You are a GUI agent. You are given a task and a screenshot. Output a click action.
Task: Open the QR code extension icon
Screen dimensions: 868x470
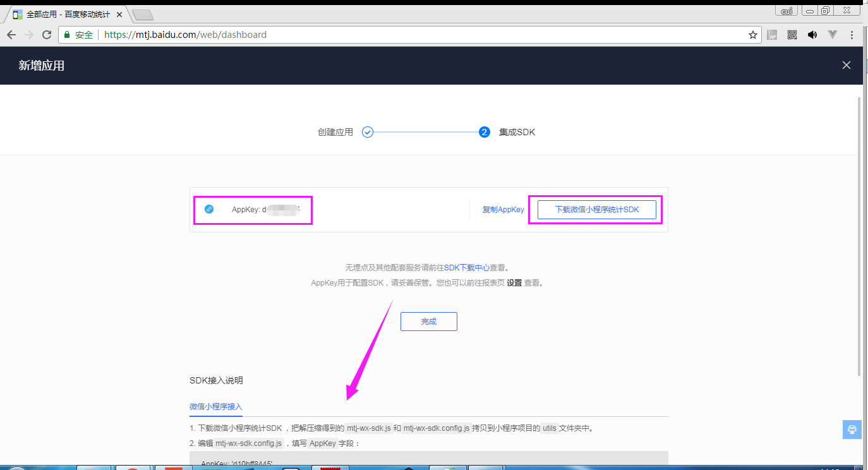click(792, 35)
